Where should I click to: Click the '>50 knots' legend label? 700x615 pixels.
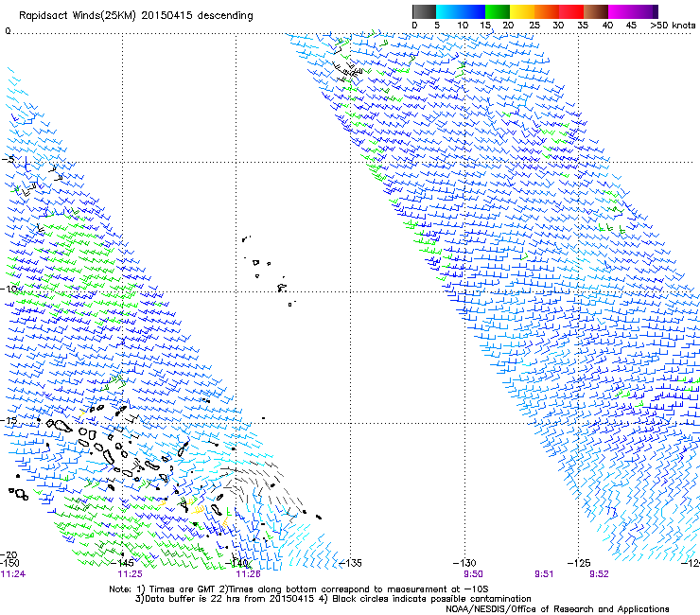(x=673, y=26)
